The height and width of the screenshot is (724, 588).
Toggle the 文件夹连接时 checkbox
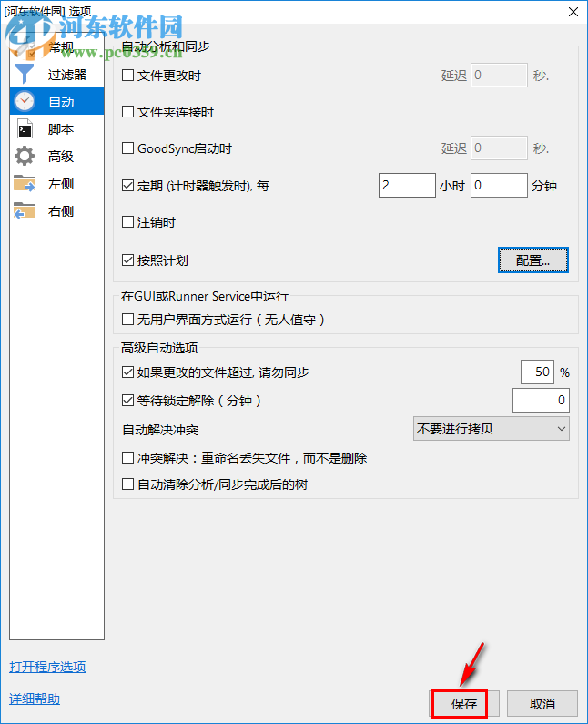pyautogui.click(x=127, y=112)
